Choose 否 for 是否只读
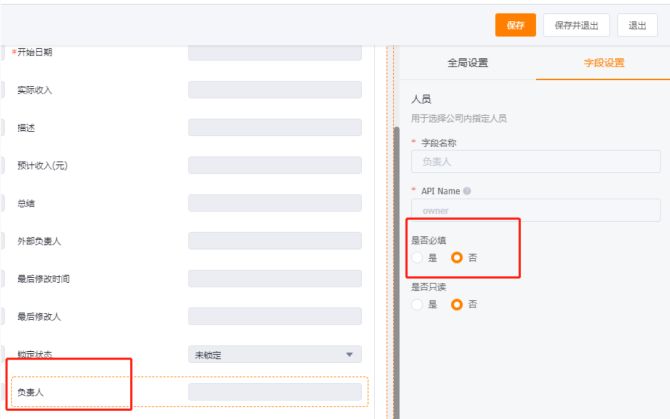This screenshot has height=419, width=670. pos(457,304)
